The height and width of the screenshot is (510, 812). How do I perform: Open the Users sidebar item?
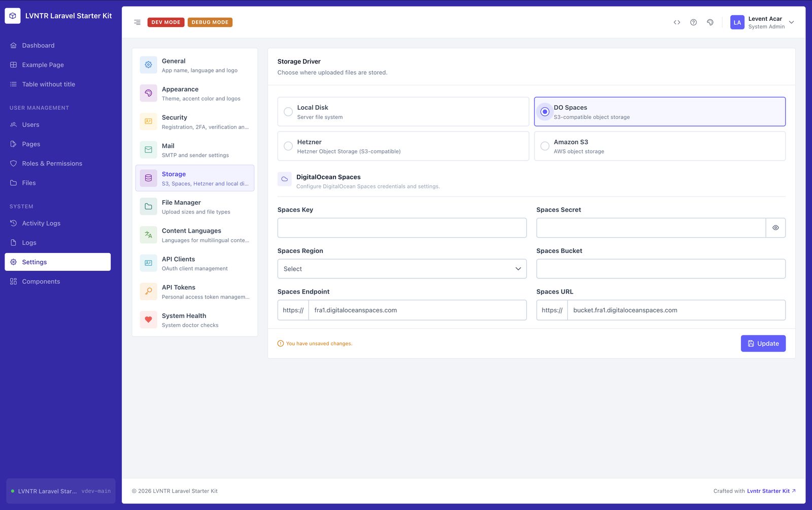point(58,125)
